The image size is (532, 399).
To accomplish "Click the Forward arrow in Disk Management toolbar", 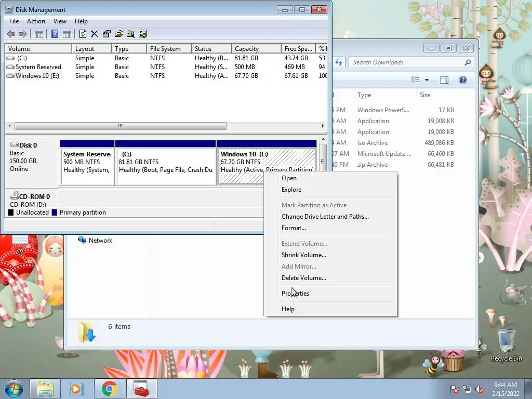I will coord(23,34).
